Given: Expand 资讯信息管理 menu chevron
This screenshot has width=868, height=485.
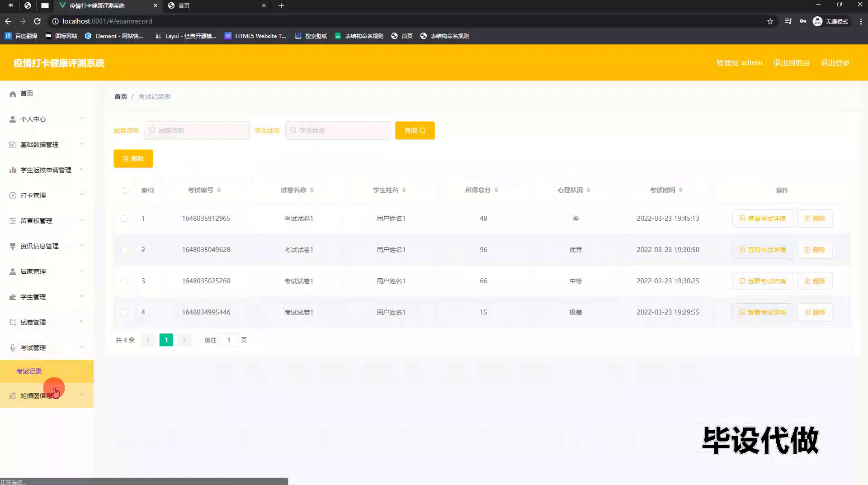Looking at the screenshot, I should pyautogui.click(x=82, y=246).
